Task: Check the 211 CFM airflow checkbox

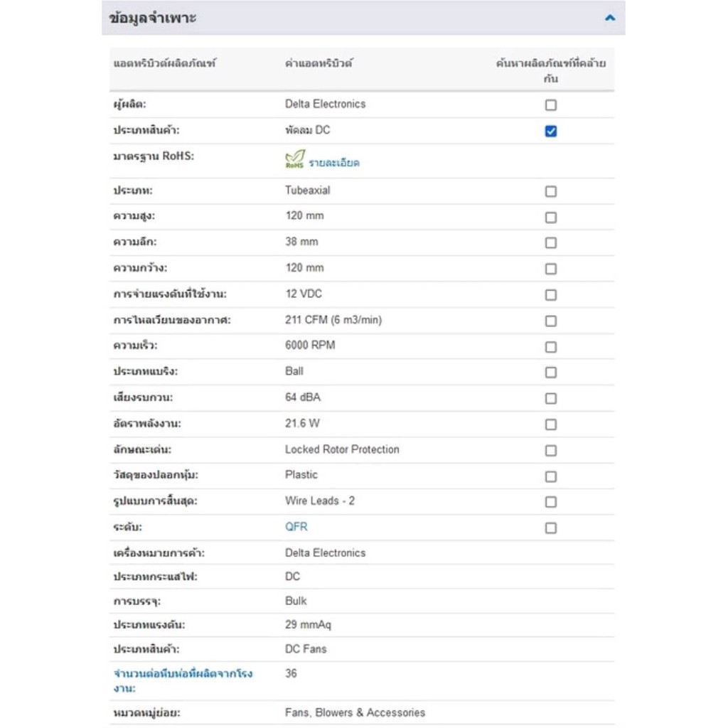Action: point(550,321)
